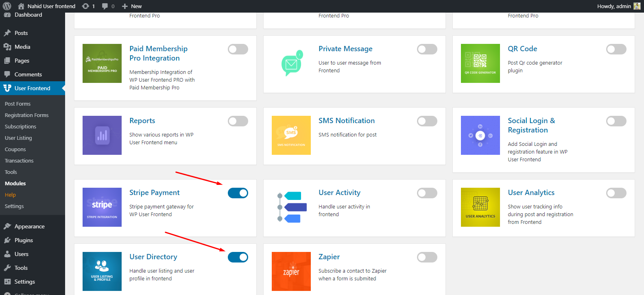Viewport: 644px width, 295px height.
Task: Click the User Listing & Profile module image
Action: (102, 271)
